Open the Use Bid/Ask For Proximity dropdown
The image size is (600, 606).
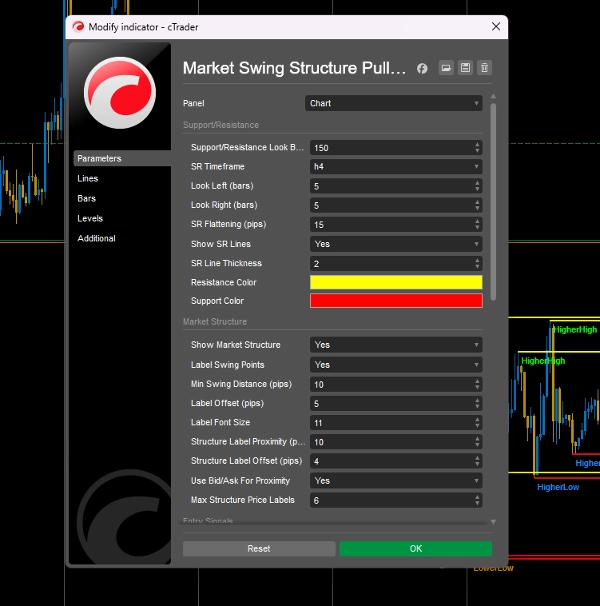(396, 481)
